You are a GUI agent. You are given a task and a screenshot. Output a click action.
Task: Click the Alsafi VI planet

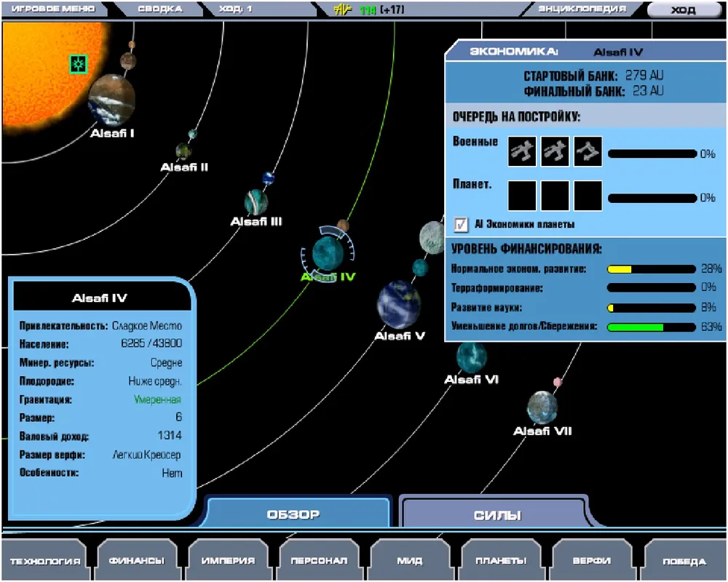(x=472, y=356)
